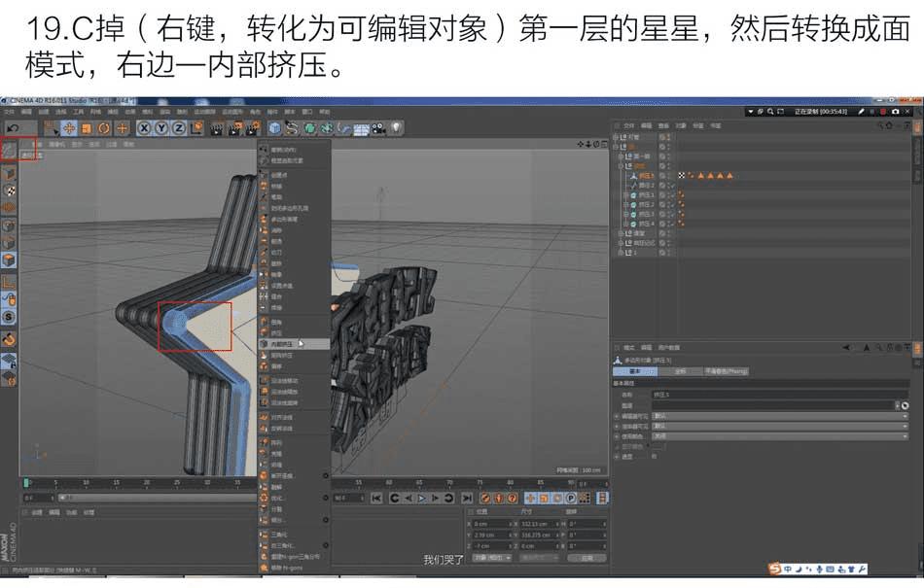Click the 应用 apply button in coordinates

586,558
